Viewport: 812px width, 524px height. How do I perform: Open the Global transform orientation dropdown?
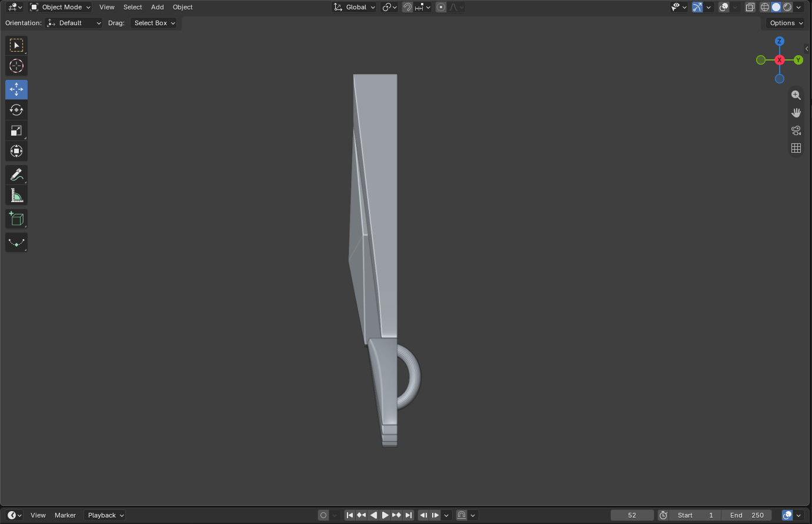point(355,7)
